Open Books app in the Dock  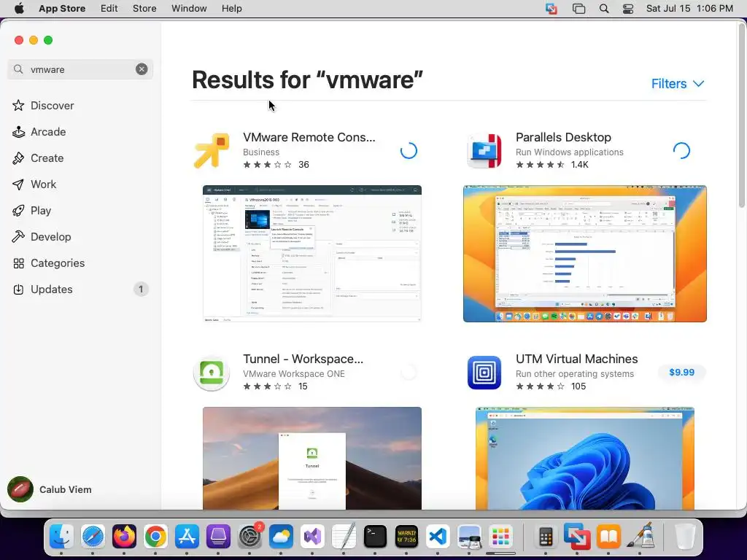(x=608, y=537)
